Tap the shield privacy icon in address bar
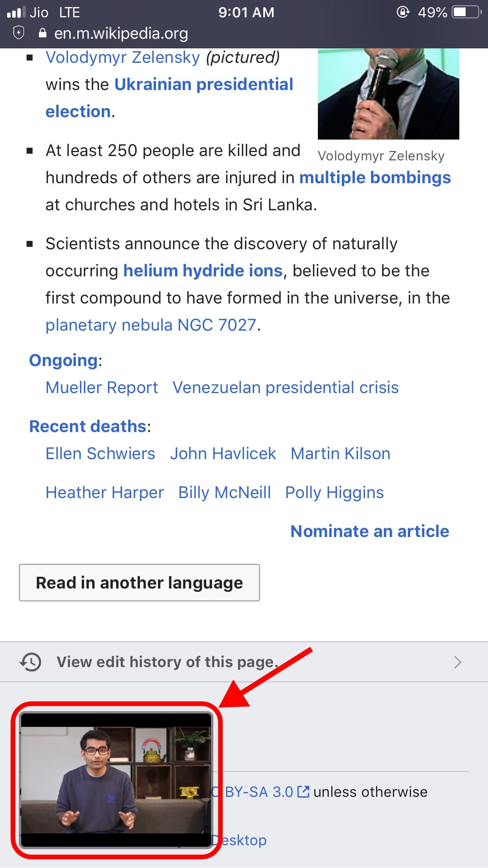488x868 pixels. 18,33
